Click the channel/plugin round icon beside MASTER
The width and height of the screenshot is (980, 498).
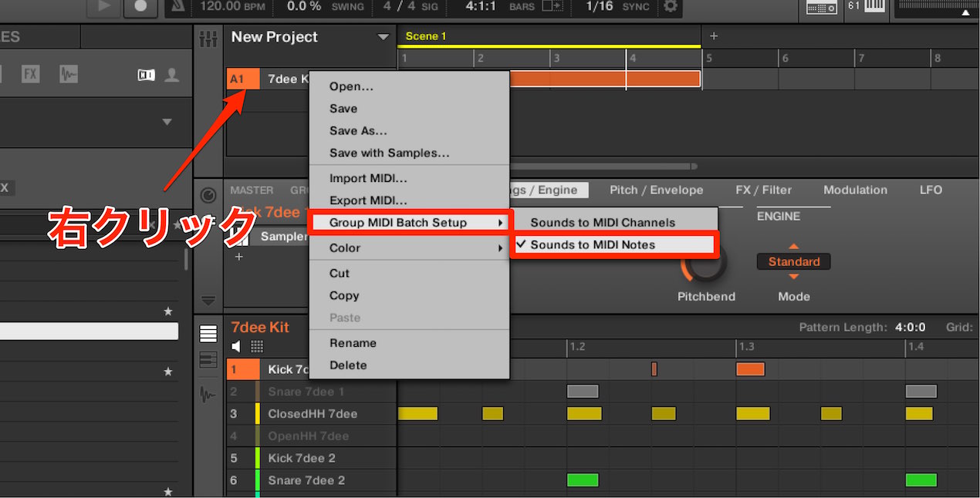coord(208,194)
